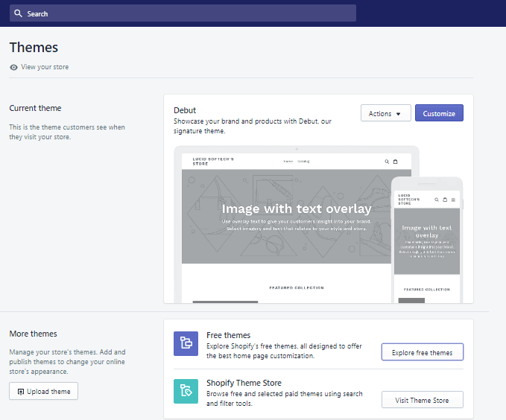Image resolution: width=506 pixels, height=420 pixels.
Task: Click Visit Theme Store button
Action: [x=422, y=400]
